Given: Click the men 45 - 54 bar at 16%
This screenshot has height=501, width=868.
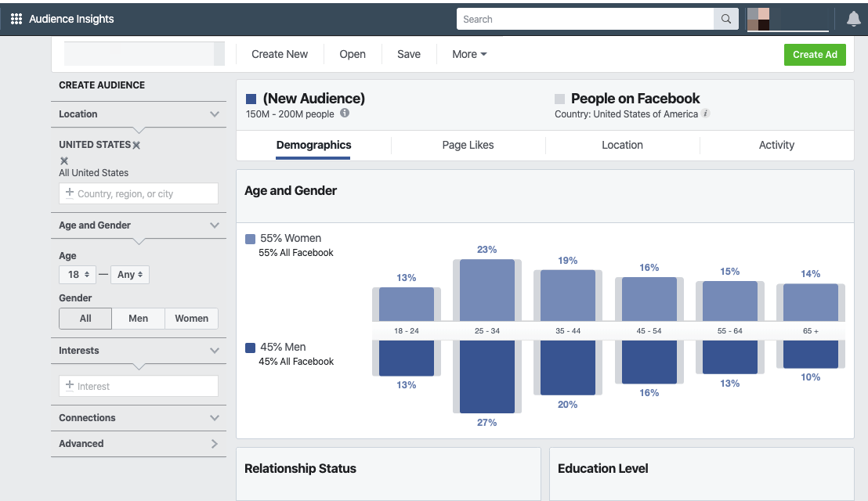Looking at the screenshot, I should pos(649,362).
